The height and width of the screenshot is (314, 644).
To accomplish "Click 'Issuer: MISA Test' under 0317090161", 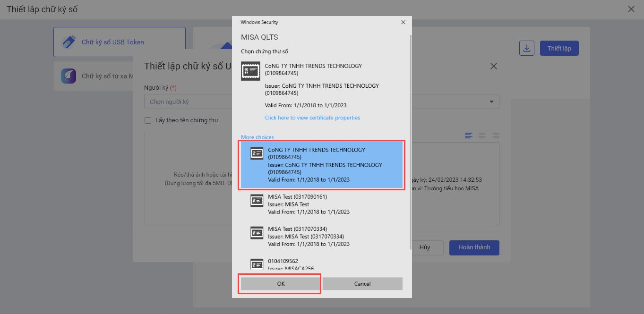I will click(288, 204).
